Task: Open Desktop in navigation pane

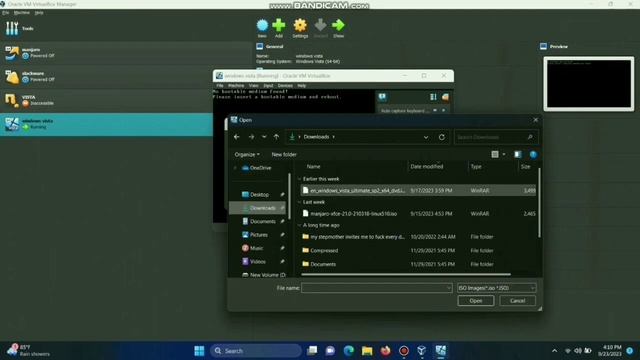Action: pyautogui.click(x=259, y=195)
